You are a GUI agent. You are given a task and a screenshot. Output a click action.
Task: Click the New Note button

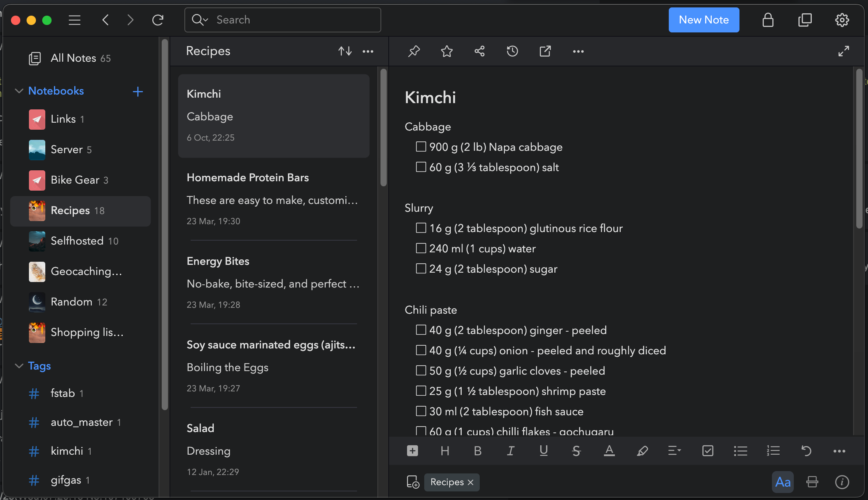[x=704, y=20]
